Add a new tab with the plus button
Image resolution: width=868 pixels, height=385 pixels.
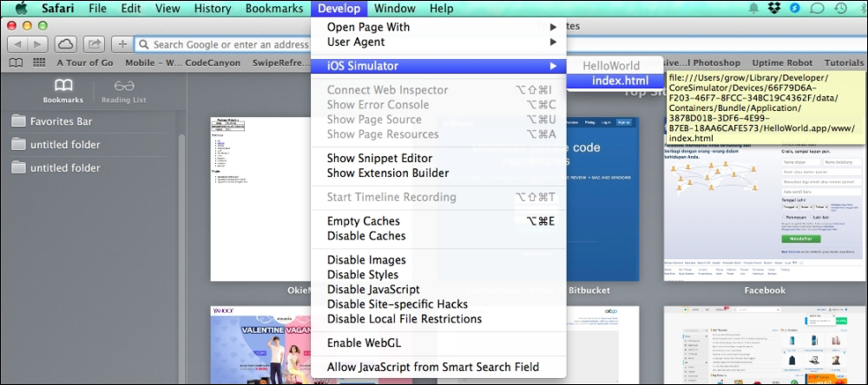(x=122, y=44)
